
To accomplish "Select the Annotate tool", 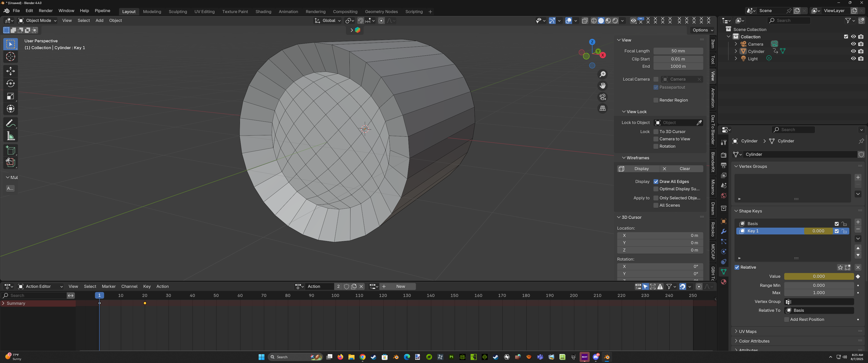I will [x=10, y=123].
